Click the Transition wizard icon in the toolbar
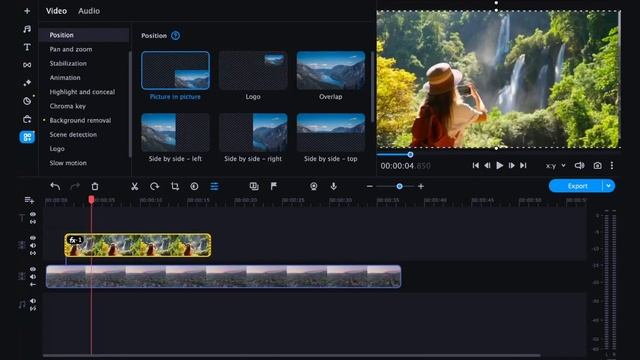Screen dimensions: 640x360 click(254, 187)
